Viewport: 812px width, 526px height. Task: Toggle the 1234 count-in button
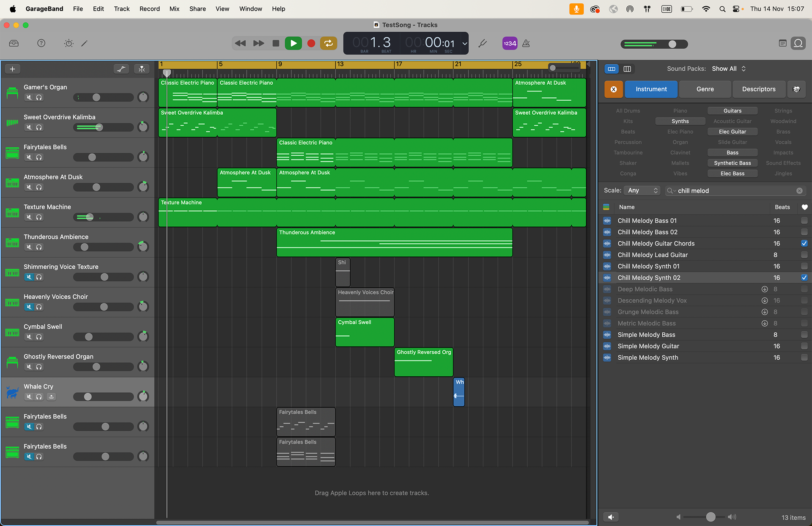pos(510,43)
